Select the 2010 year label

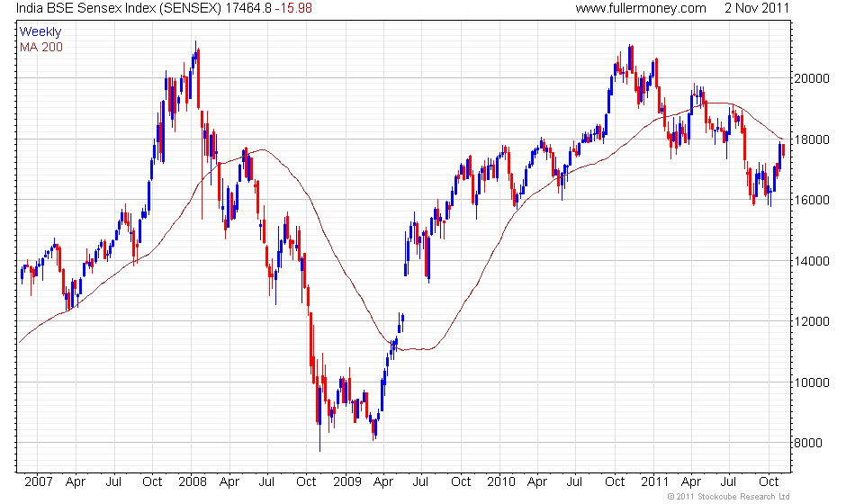(501, 482)
